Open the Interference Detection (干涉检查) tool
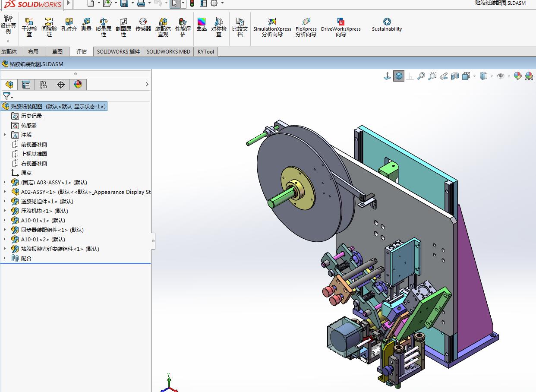Viewport: 536px width, 392px height. click(x=29, y=27)
